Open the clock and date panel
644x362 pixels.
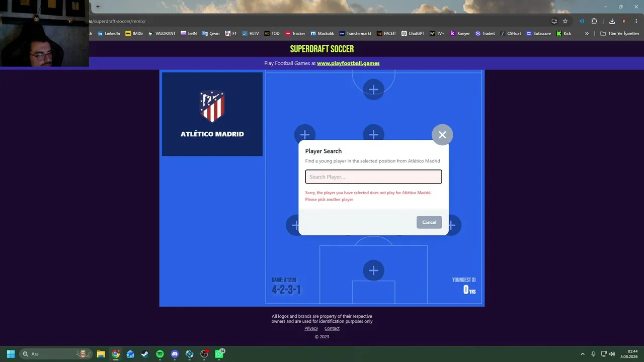click(x=629, y=354)
